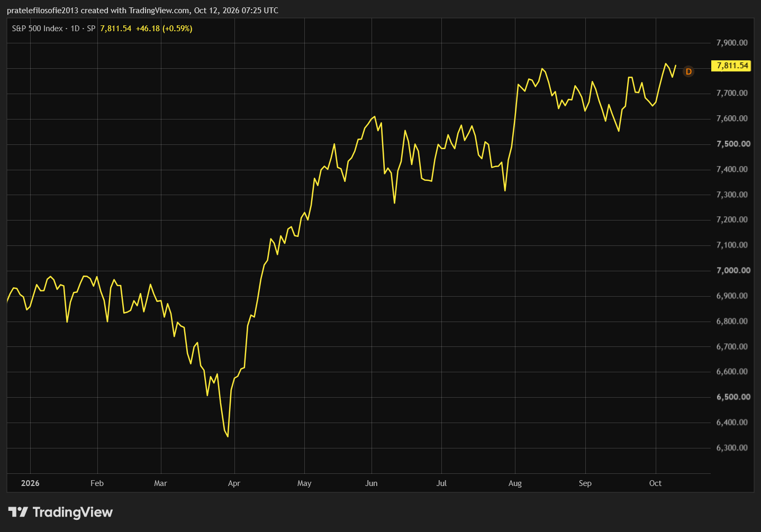Click the 7,100.00 price axis label
The image size is (761, 532).
click(732, 245)
